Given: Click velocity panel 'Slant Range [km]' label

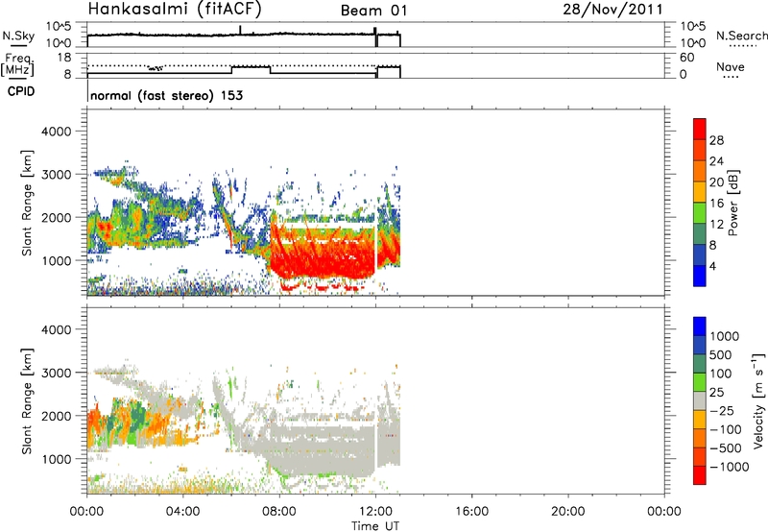Looking at the screenshot, I should [x=27, y=401].
